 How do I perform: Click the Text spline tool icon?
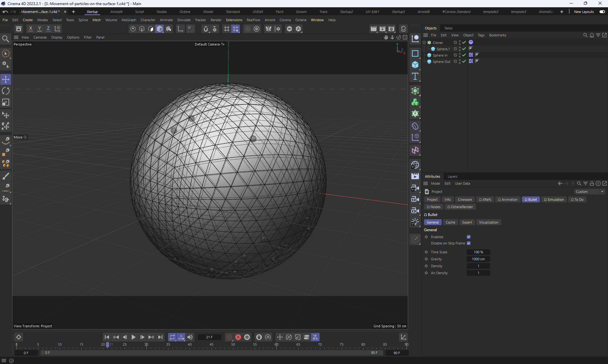coord(415,76)
